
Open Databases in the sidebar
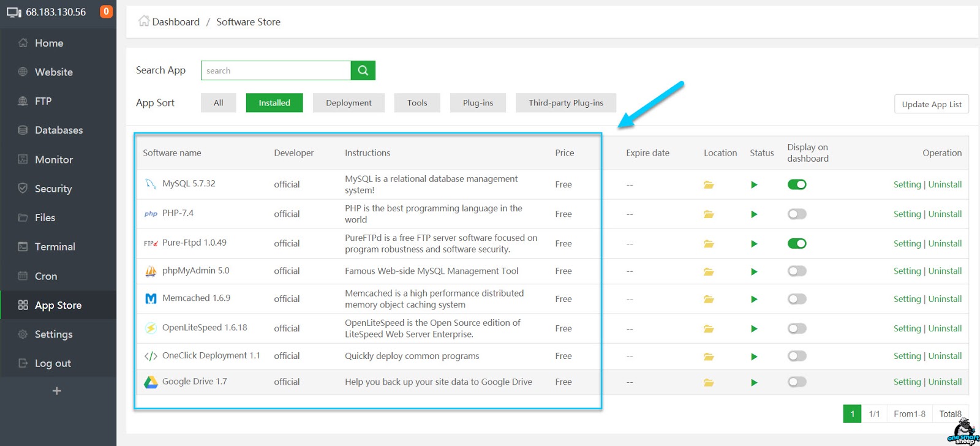[x=59, y=130]
